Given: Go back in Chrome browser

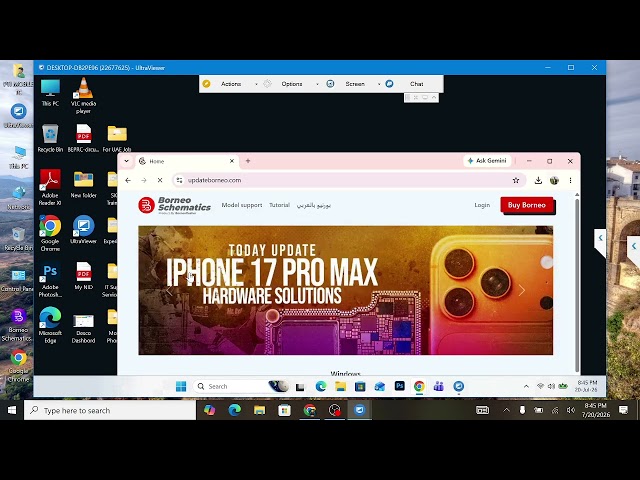Looking at the screenshot, I should tap(128, 180).
